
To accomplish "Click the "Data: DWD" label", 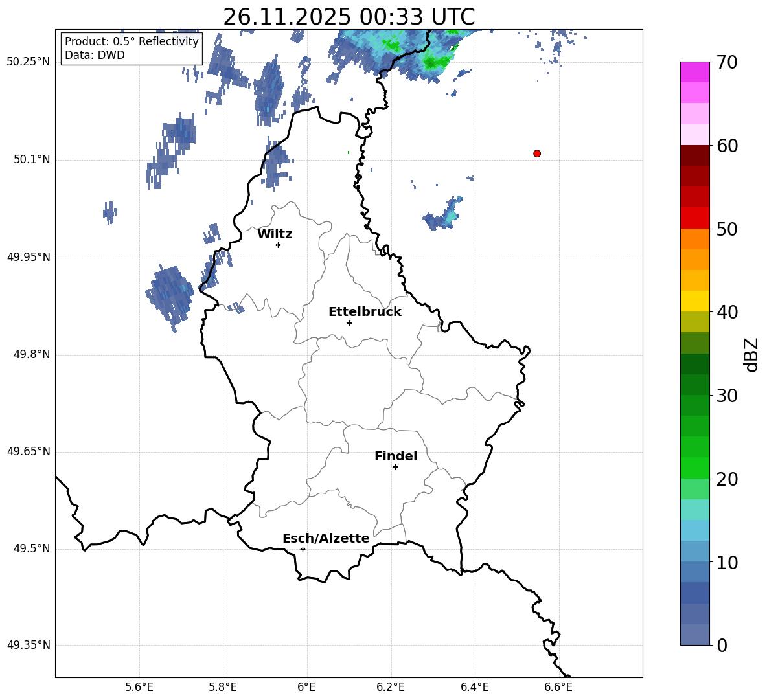I will point(95,55).
